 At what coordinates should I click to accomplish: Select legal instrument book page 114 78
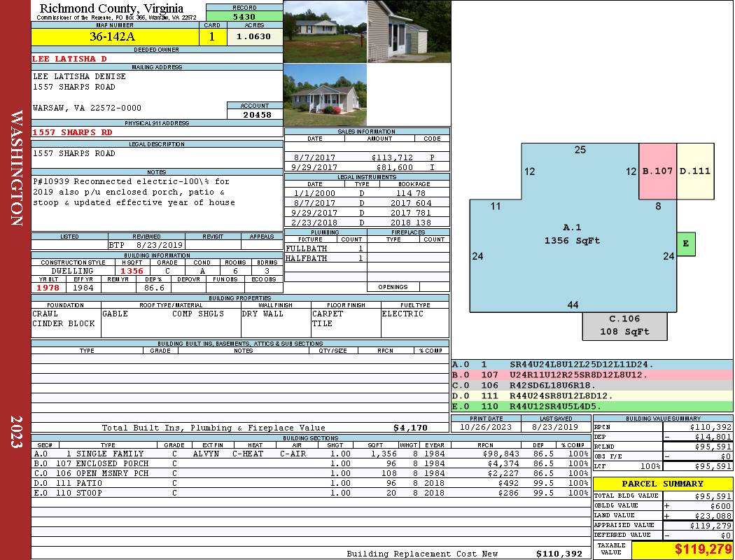coord(411,192)
